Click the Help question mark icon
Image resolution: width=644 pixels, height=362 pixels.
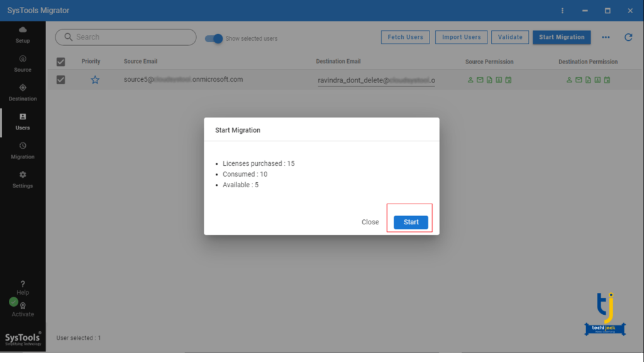tap(23, 284)
